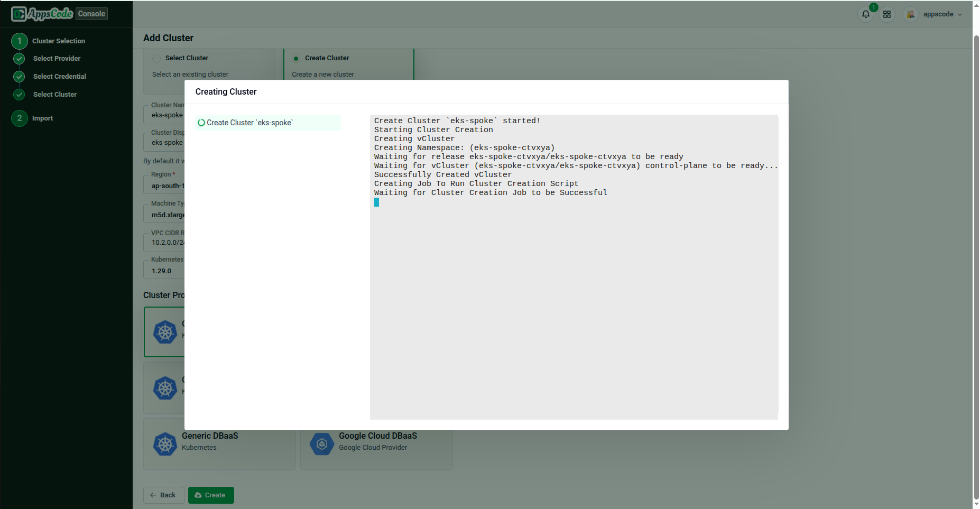980x509 pixels.
Task: Choose the Create Cluster radio option
Action: point(296,58)
